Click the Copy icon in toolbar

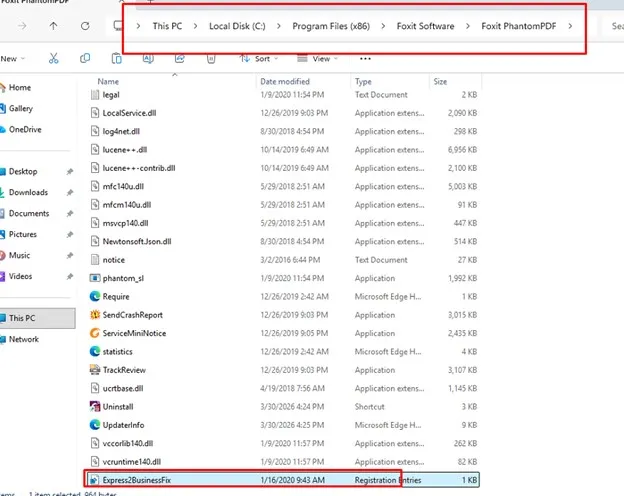[x=86, y=59]
